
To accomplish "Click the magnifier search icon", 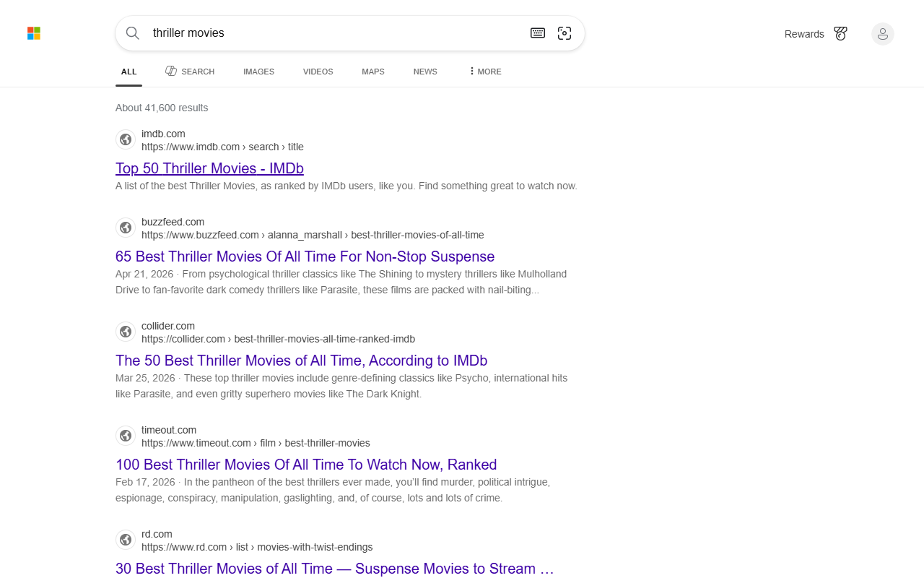I will [133, 33].
